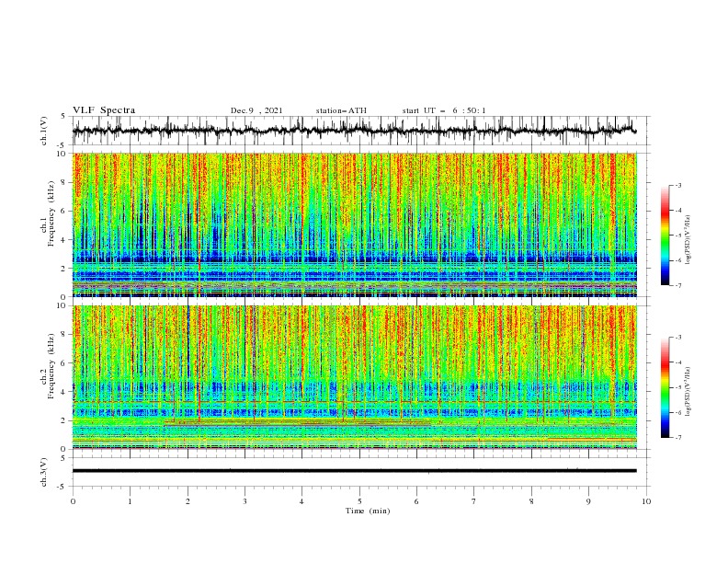728x563 pixels.
Task: Click the 'station=ATH' label
Action: click(x=341, y=110)
